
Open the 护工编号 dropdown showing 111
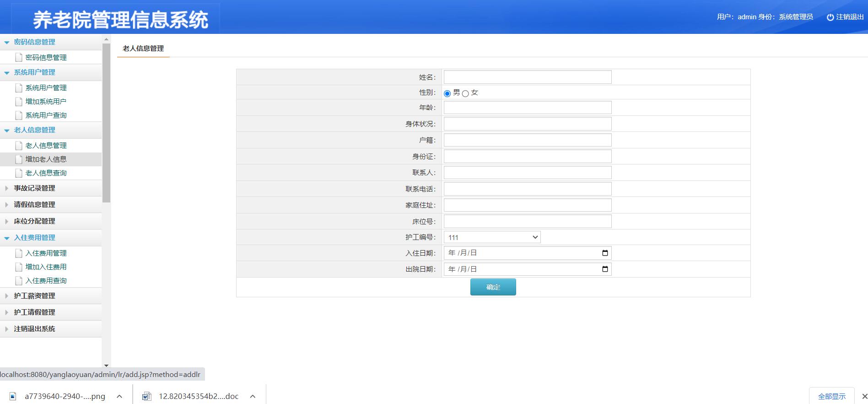pos(492,237)
